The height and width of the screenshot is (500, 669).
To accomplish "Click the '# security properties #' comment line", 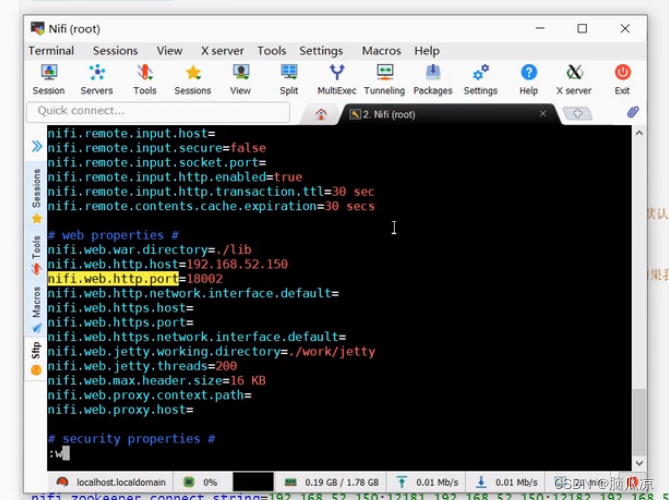I will pyautogui.click(x=131, y=439).
